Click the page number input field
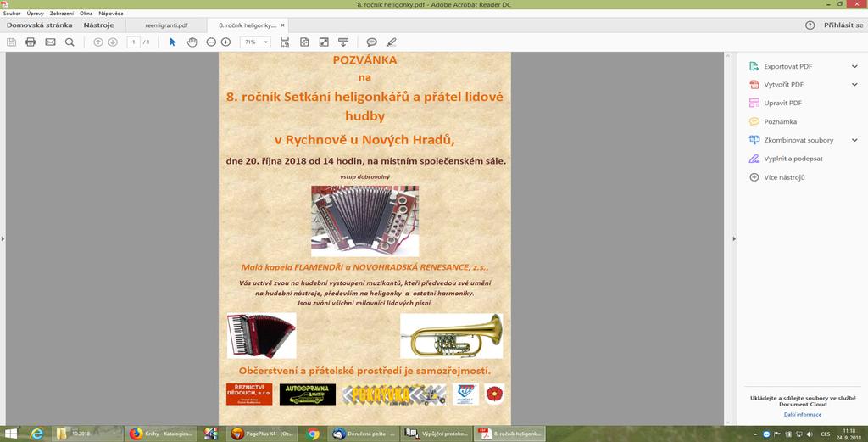This screenshot has height=442, width=868. click(x=133, y=42)
